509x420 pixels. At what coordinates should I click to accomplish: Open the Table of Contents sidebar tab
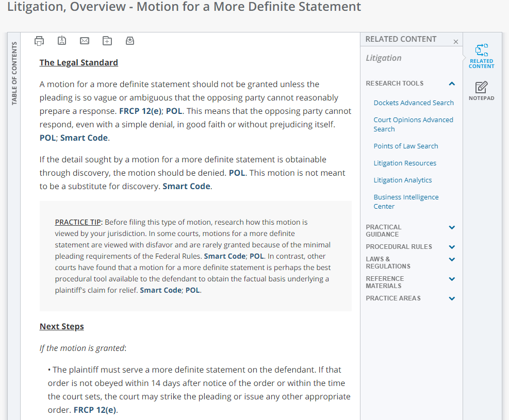coord(14,74)
